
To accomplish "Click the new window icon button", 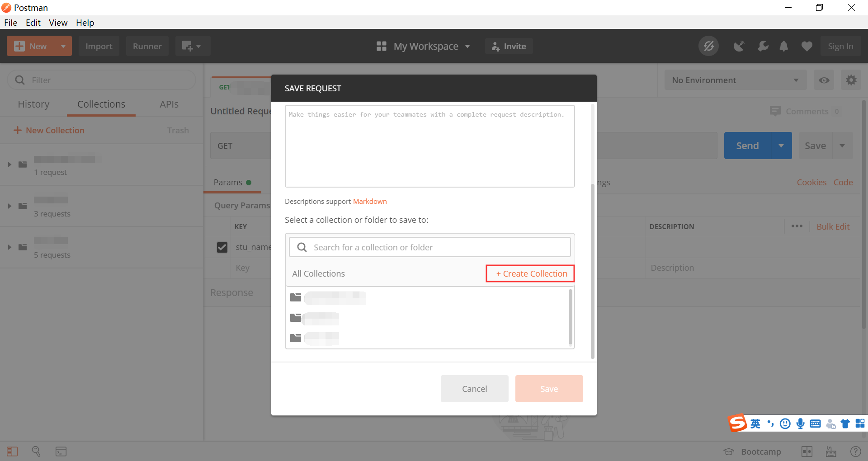I will coord(192,46).
